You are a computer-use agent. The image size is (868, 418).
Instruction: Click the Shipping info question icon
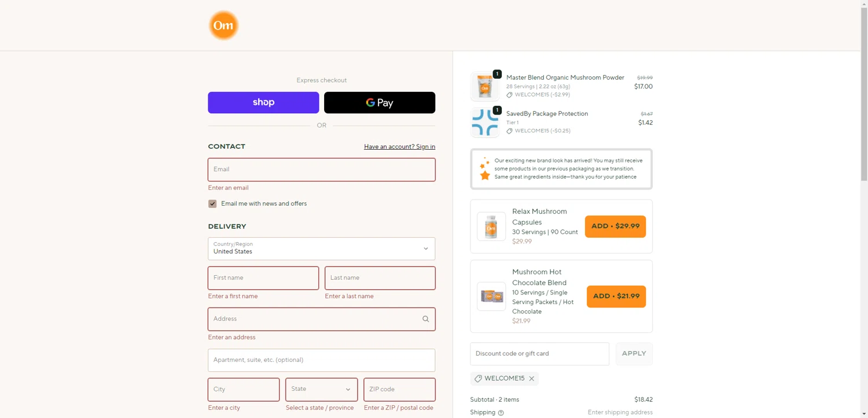(501, 413)
